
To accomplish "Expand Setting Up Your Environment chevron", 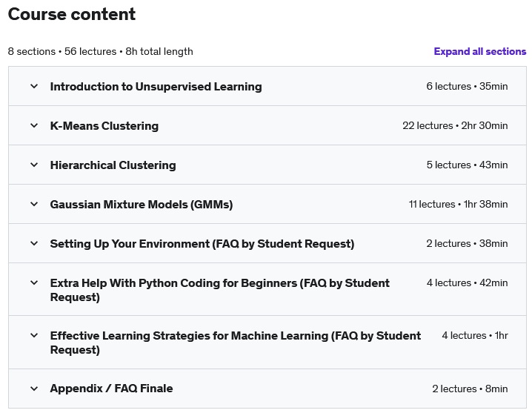I will 34,243.
